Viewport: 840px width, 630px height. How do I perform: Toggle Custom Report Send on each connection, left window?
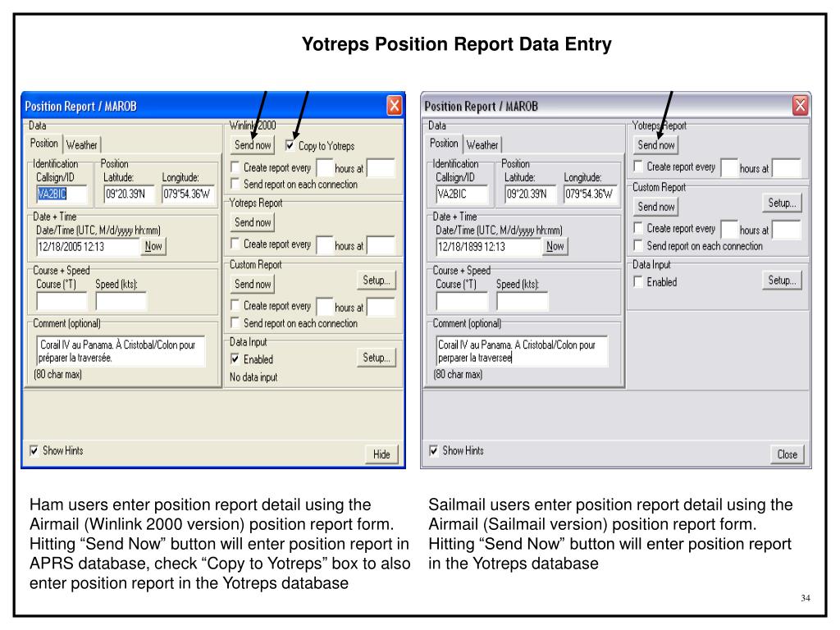235,322
